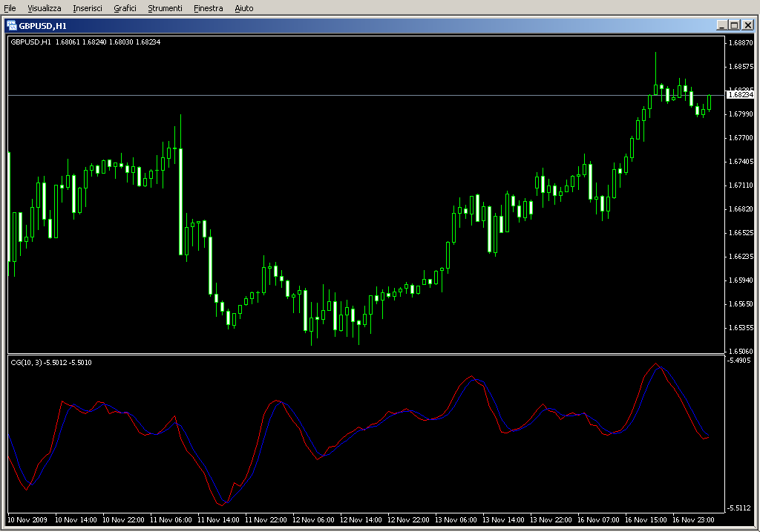Click the 13 Nov 14:00 time label
Screen dimensions: 760x532
tap(503, 520)
